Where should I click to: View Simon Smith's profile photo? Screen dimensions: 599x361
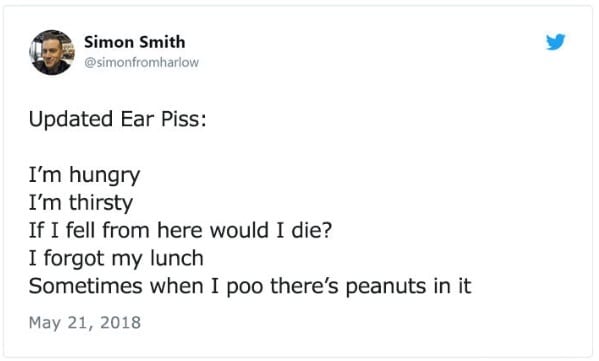[52, 52]
